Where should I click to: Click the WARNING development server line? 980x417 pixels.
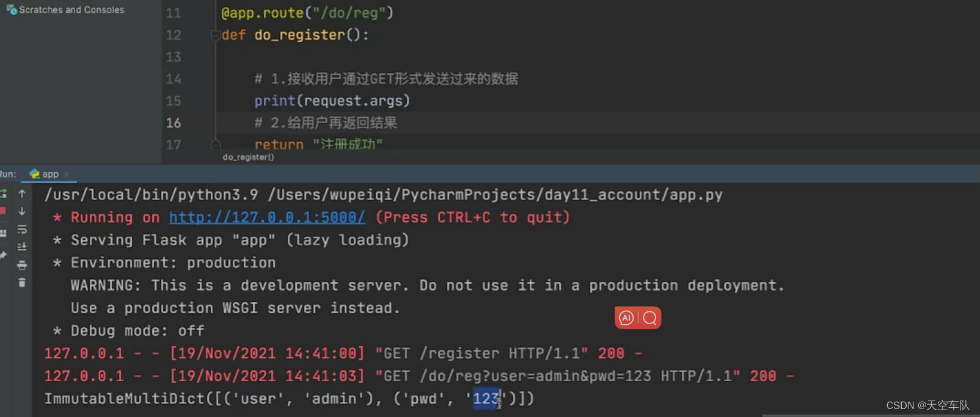coord(427,286)
